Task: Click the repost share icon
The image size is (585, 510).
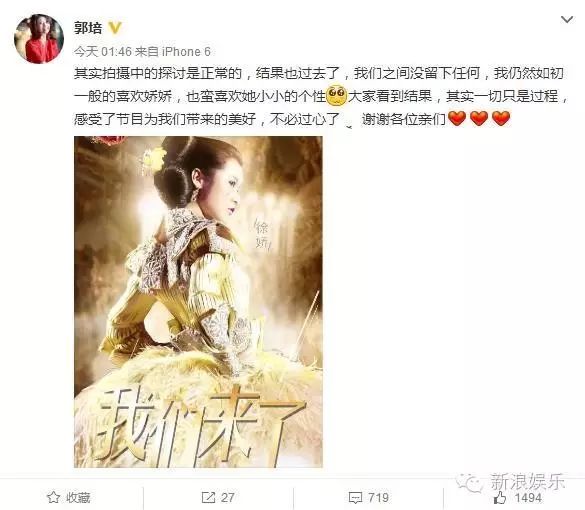Action: (208, 497)
